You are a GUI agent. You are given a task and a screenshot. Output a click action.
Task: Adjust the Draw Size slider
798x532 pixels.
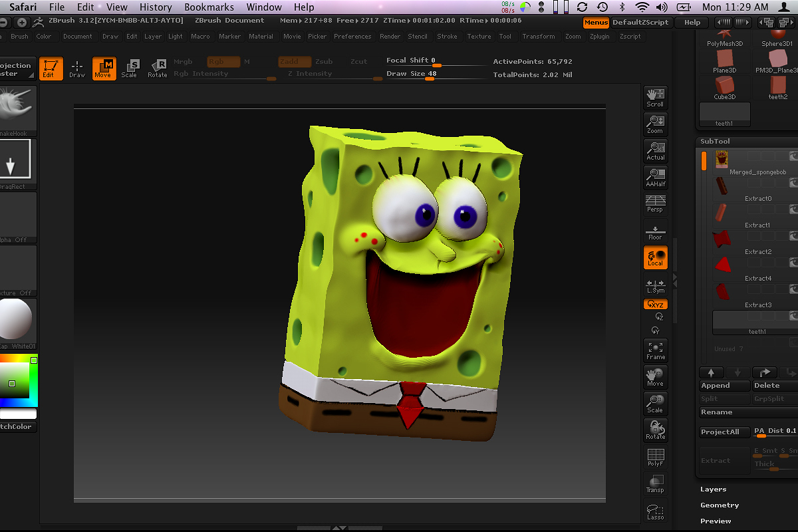point(436,74)
